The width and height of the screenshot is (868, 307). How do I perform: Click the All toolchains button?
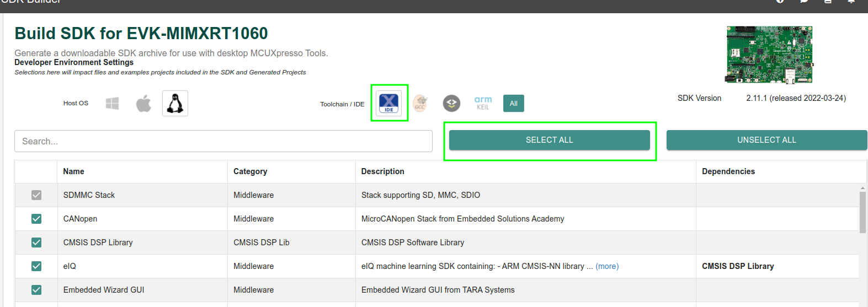click(x=513, y=103)
